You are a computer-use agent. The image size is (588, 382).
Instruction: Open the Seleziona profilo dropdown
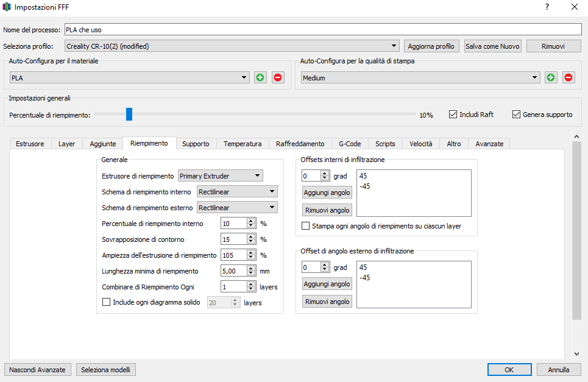click(232, 46)
